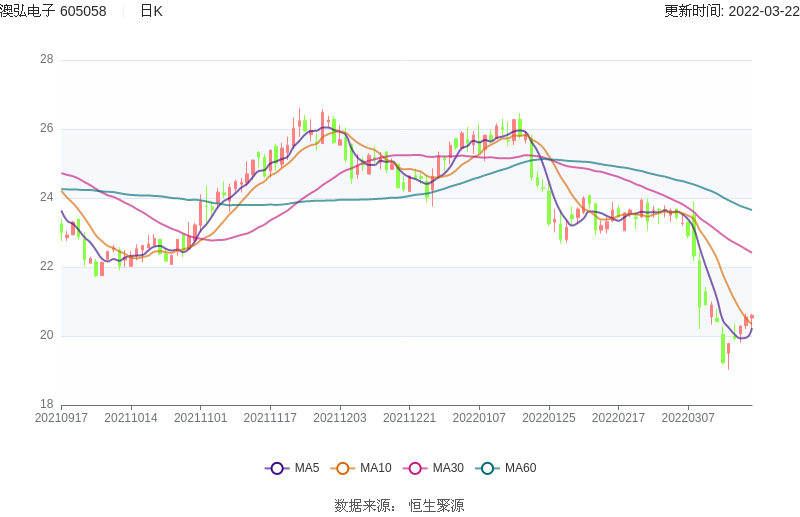The width and height of the screenshot is (800, 517).
Task: Click the 20220107 x-axis date label
Action: [x=479, y=418]
